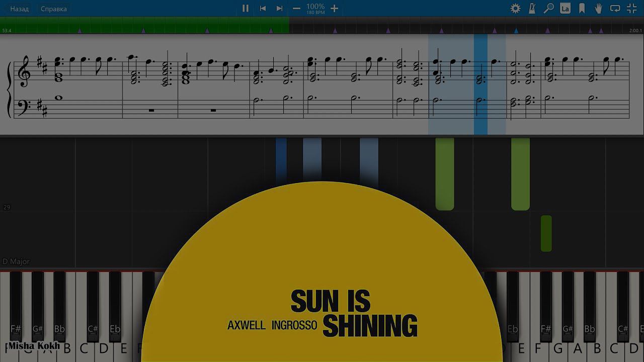Play the upper-octave white A key
The height and width of the screenshot is (362, 644).
click(577, 348)
